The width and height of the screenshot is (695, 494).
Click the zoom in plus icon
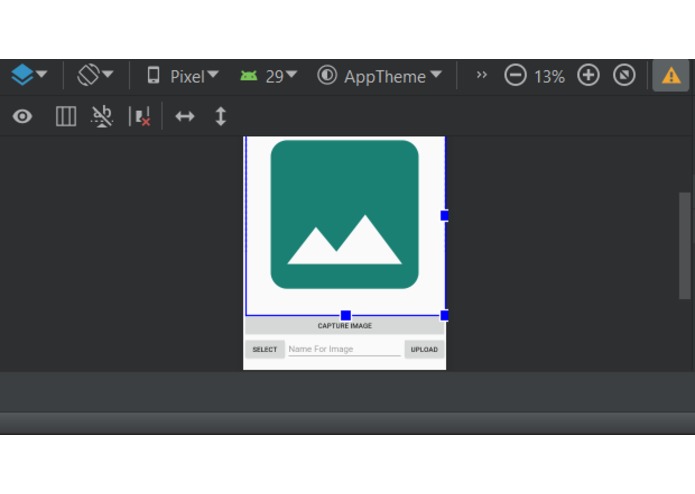point(588,75)
